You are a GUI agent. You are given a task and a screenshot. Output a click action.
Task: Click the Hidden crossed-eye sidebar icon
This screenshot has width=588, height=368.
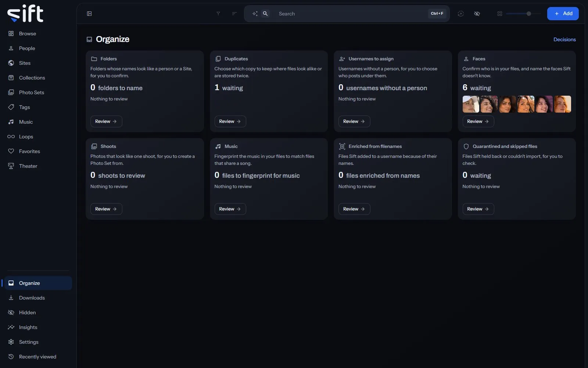click(11, 312)
